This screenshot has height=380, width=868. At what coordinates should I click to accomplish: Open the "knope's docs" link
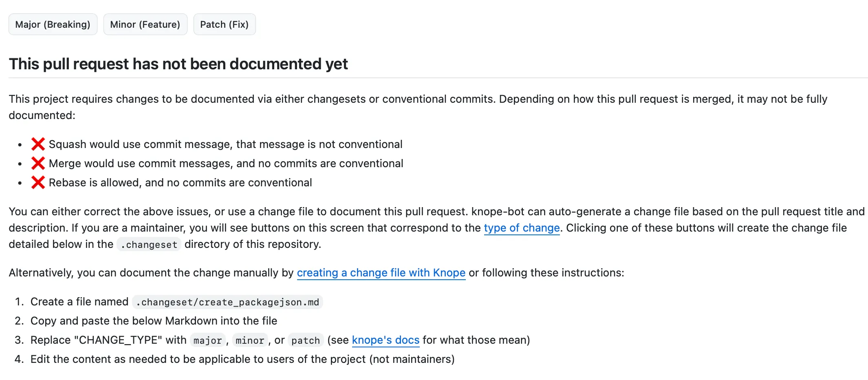pyautogui.click(x=385, y=340)
